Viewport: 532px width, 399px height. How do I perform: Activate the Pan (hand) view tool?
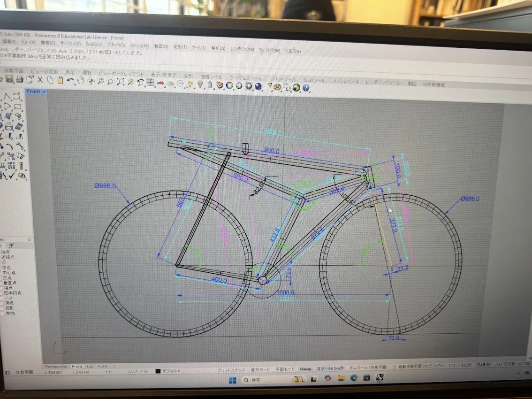coord(80,81)
